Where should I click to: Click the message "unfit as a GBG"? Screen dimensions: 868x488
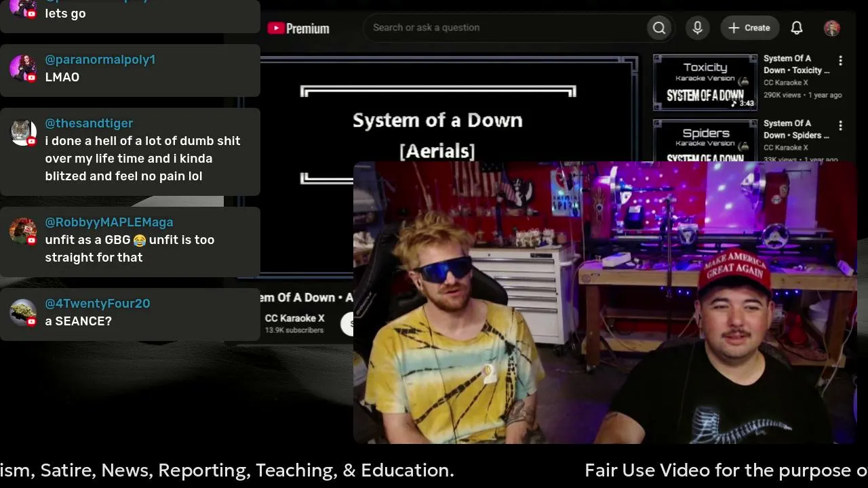[130, 249]
